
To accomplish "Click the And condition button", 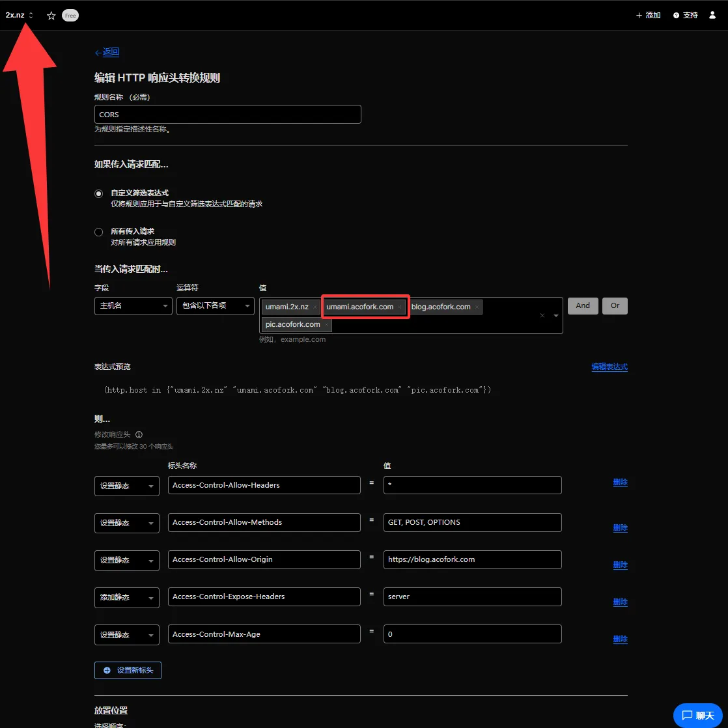I will click(583, 306).
